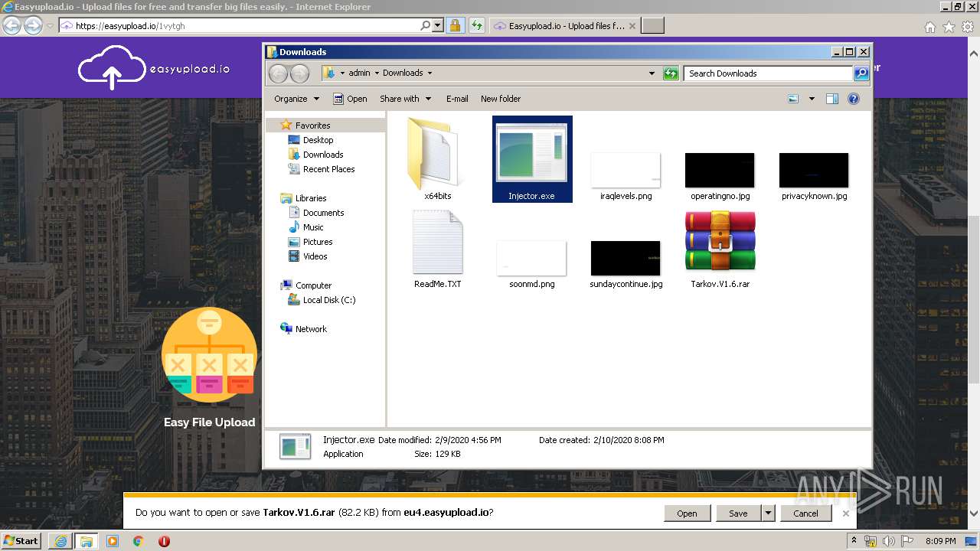This screenshot has height=551, width=980.
Task: Open Internet Explorer from taskbar
Action: tap(60, 541)
